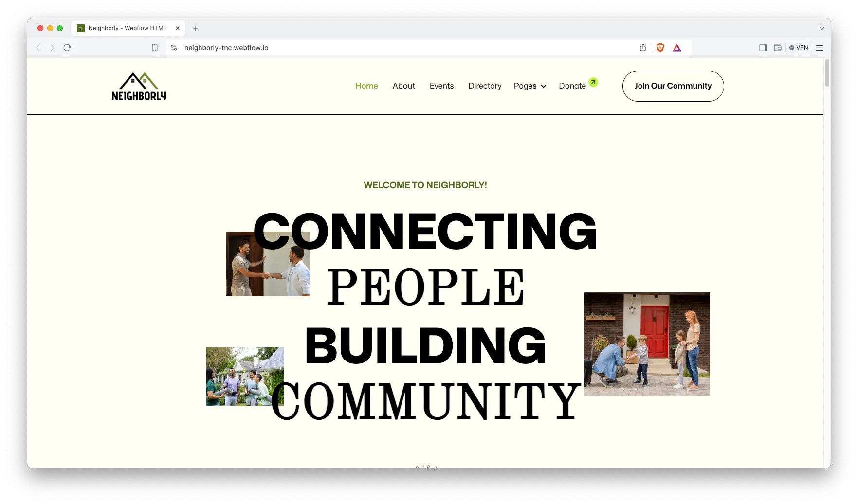Open the browser hamburger menu
This screenshot has width=858, height=504.
pos(820,48)
